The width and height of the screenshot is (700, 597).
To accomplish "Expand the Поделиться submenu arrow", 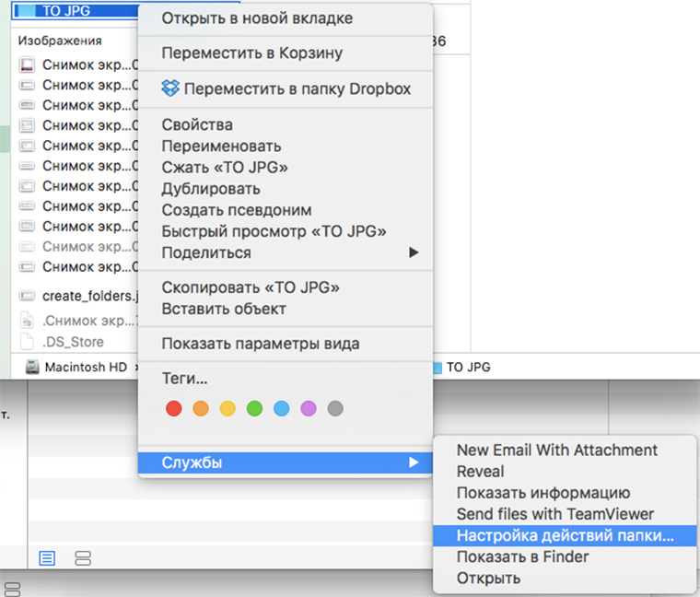I will click(x=414, y=252).
